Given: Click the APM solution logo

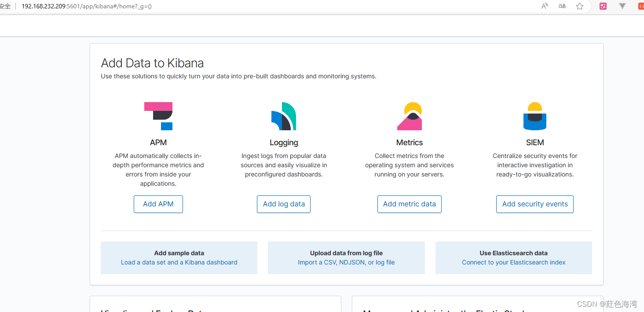Looking at the screenshot, I should (158, 116).
